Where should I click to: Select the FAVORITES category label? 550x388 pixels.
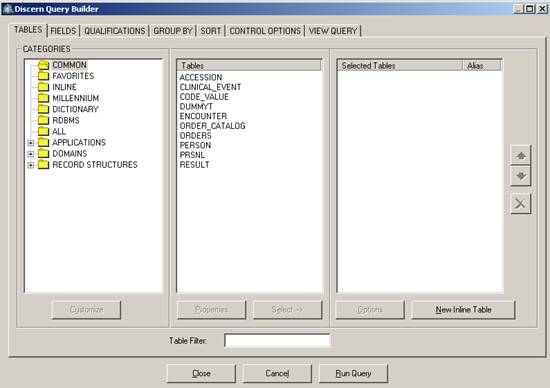(x=73, y=76)
